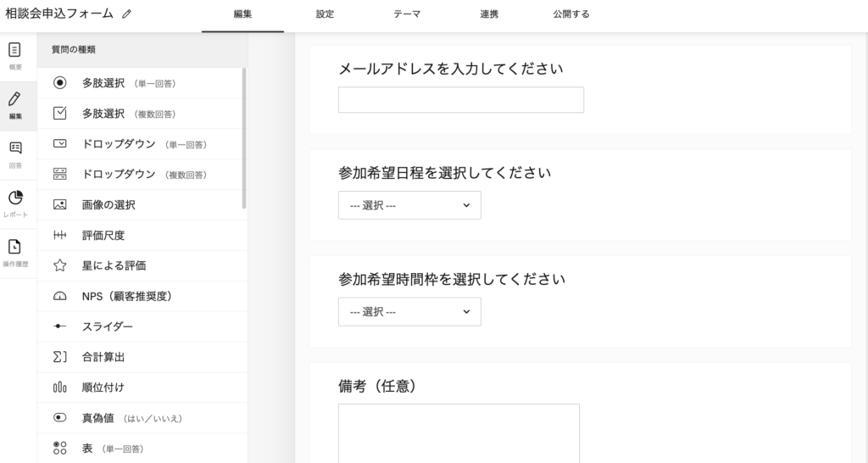The width and height of the screenshot is (868, 463).
Task: Click the 参加希望日程を選択してください question title
Action: [444, 173]
